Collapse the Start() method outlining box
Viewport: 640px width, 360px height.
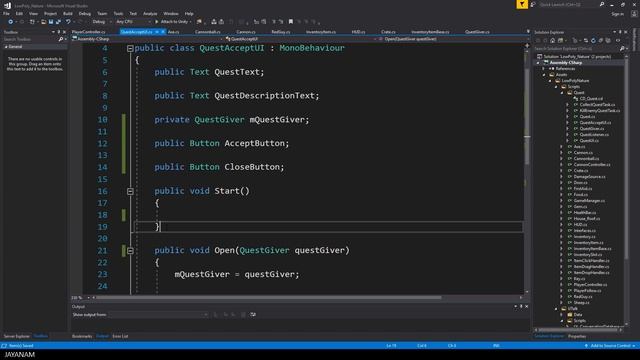[x=130, y=191]
